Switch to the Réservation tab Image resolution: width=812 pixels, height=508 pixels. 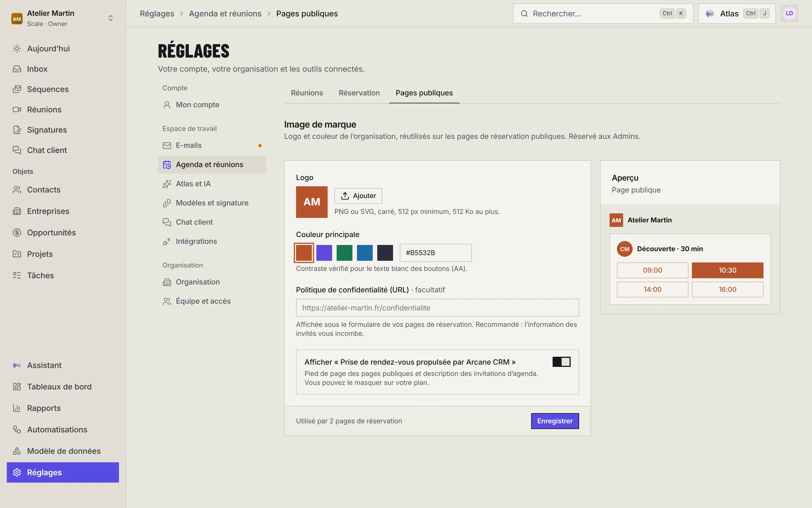(359, 93)
